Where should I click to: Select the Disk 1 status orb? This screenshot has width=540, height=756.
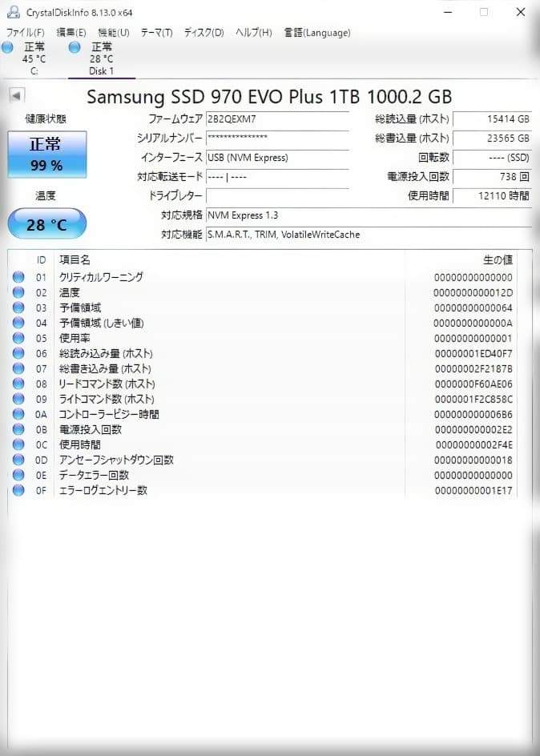[75, 47]
